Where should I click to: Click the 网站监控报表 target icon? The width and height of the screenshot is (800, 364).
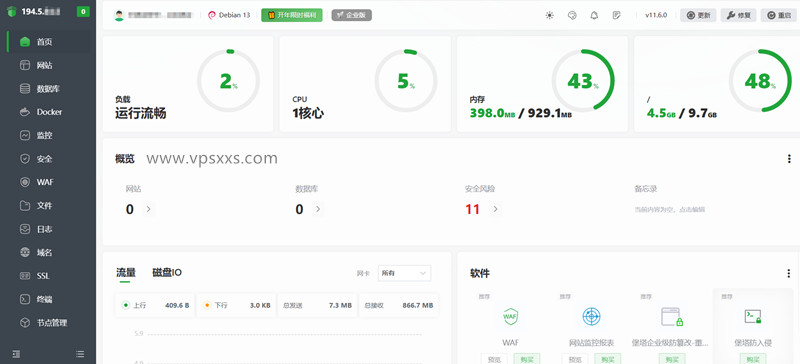point(591,317)
